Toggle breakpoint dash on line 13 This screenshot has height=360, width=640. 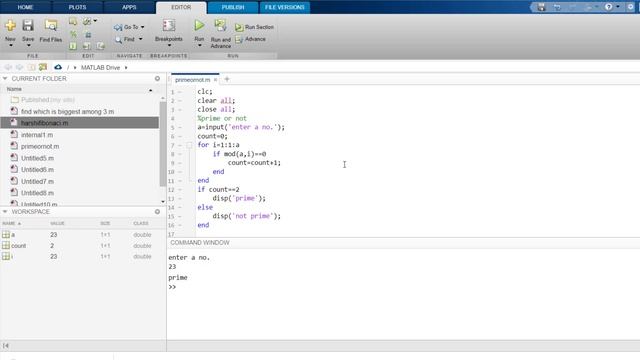pyautogui.click(x=180, y=199)
